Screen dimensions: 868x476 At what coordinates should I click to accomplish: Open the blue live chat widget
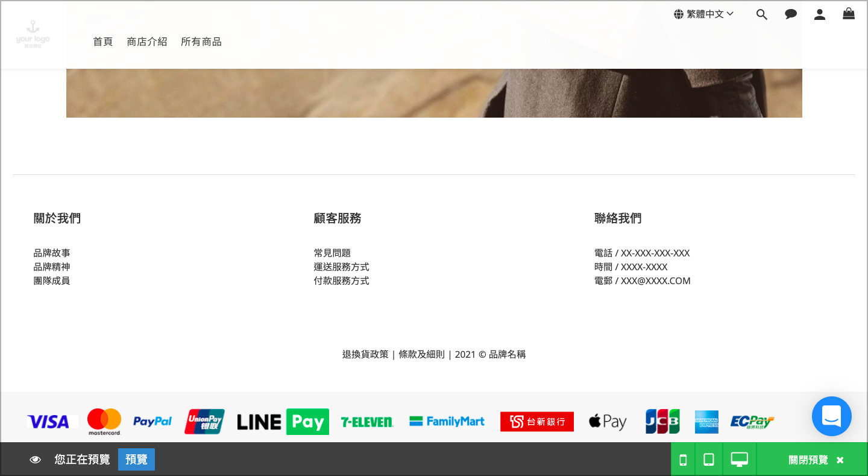[832, 416]
